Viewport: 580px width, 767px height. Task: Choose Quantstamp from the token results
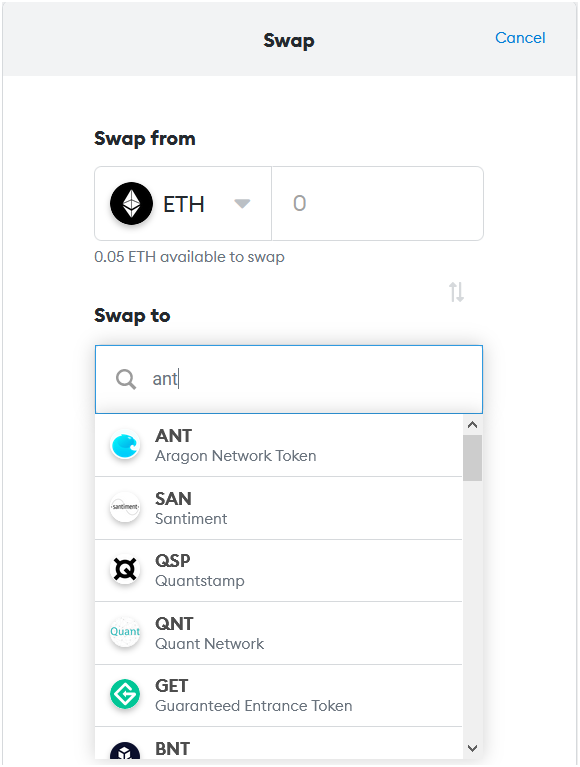[x=279, y=571]
